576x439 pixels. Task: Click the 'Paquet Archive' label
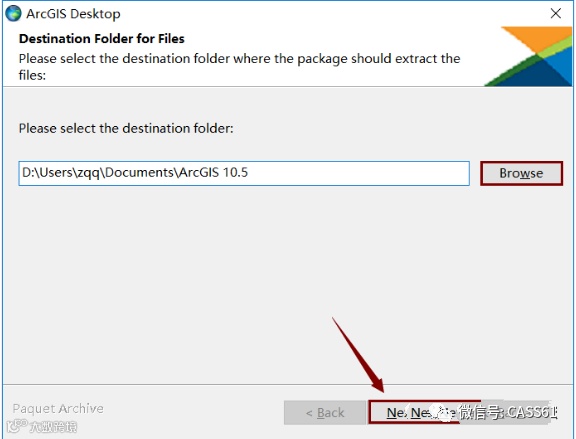(x=58, y=408)
